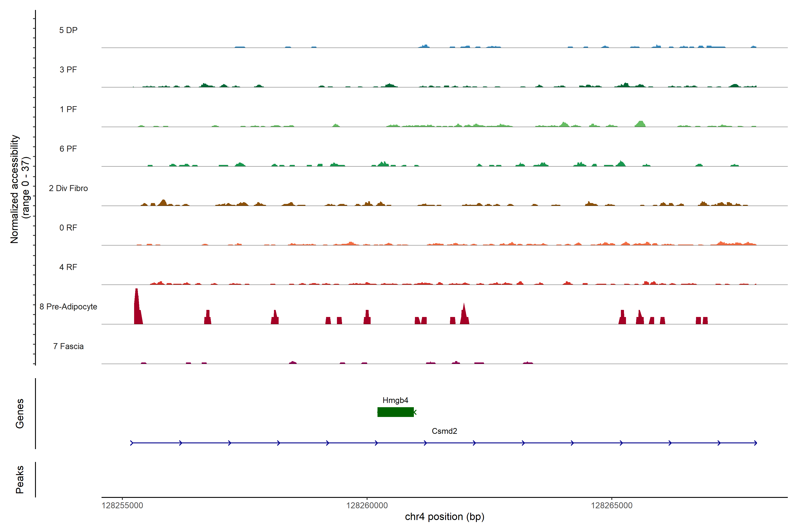Image resolution: width=798 pixels, height=532 pixels.
Task: Click the Csmd2 gene label
Action: (x=444, y=431)
